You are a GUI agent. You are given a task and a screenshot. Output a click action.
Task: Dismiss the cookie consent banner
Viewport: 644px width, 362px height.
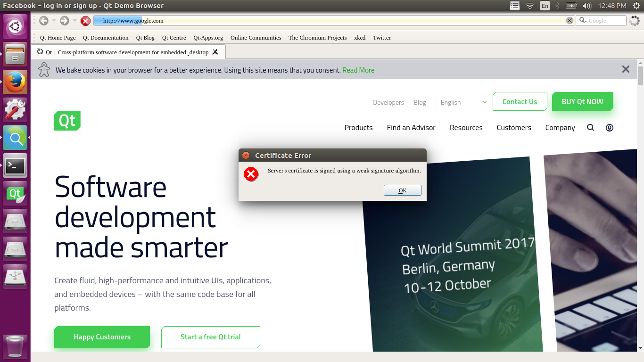click(626, 69)
